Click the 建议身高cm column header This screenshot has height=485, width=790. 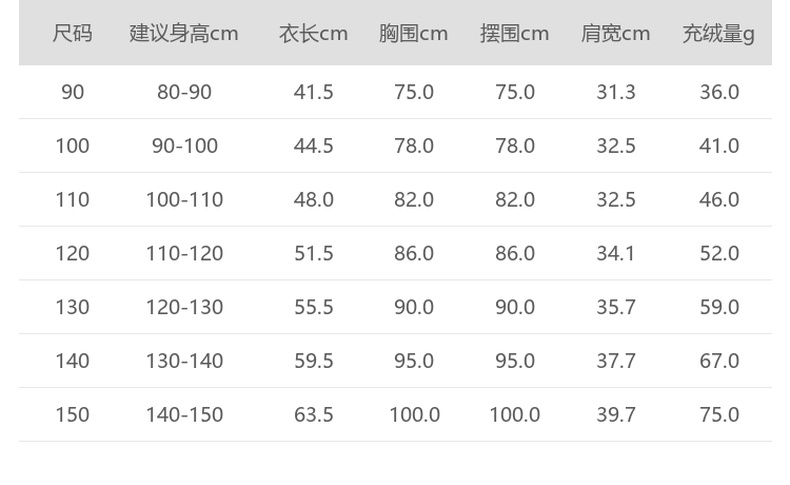tap(184, 34)
